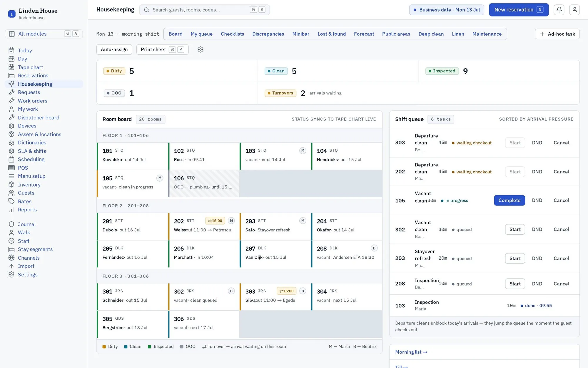The image size is (588, 368).
Task: Add an Ad-hoc task
Action: coord(557,34)
